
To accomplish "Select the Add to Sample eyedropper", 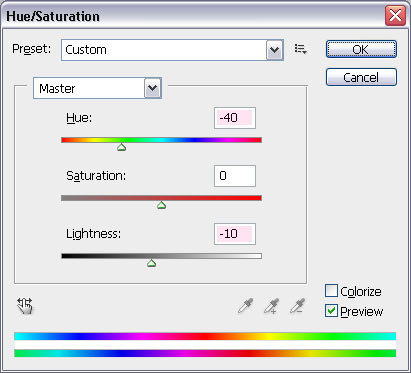I will pos(271,306).
